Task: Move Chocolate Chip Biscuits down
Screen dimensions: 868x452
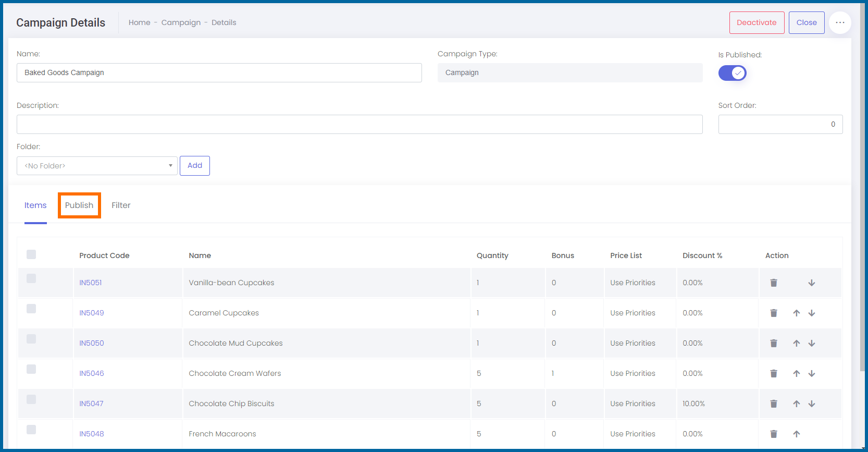Action: 812,404
